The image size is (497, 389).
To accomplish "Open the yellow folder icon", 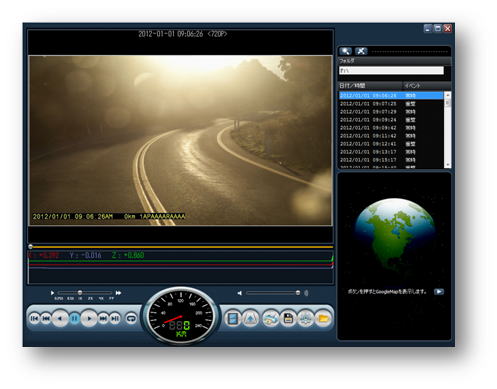I will click(323, 319).
